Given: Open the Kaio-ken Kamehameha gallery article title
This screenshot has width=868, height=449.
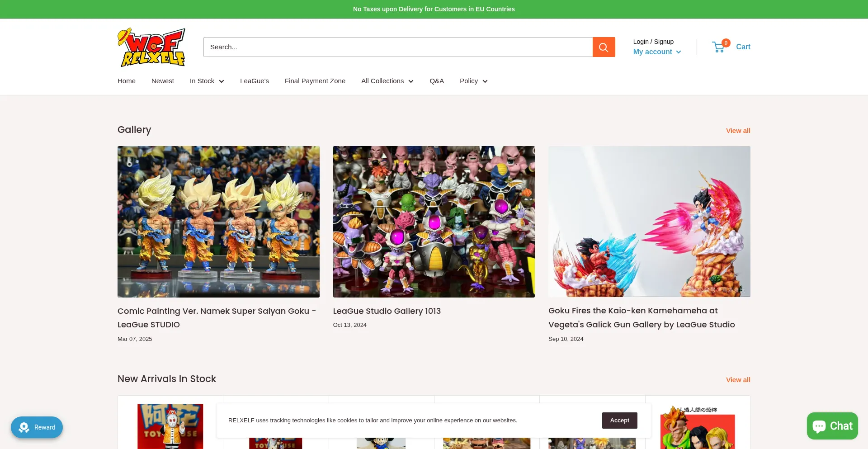Looking at the screenshot, I should point(641,317).
